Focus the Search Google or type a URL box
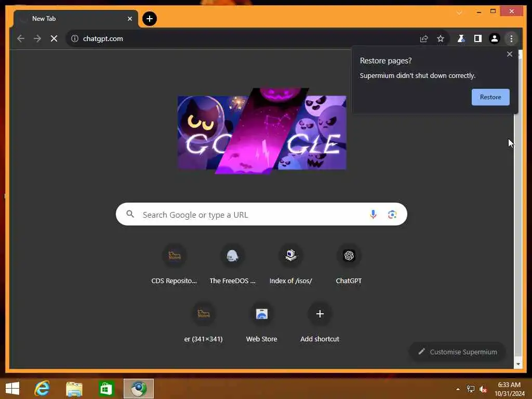 [x=261, y=214]
